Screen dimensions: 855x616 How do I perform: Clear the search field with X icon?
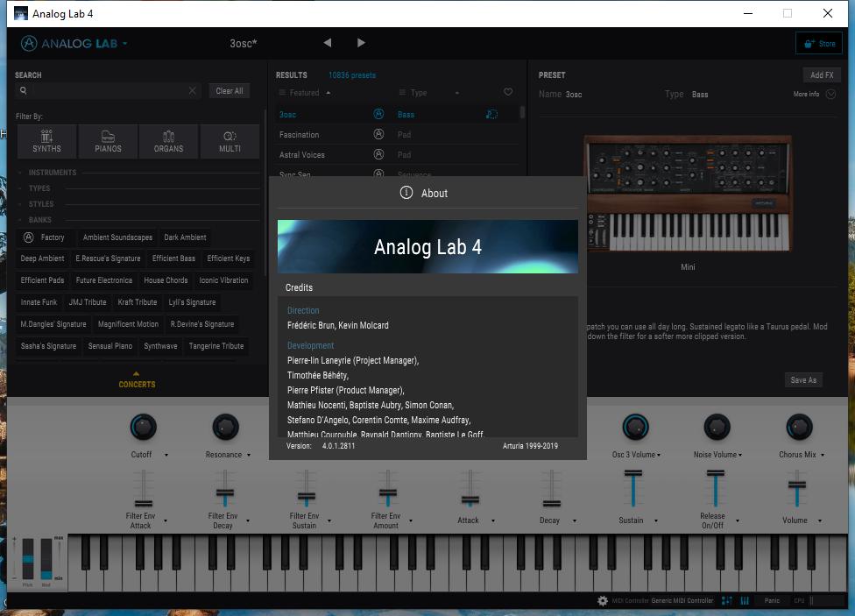192,90
